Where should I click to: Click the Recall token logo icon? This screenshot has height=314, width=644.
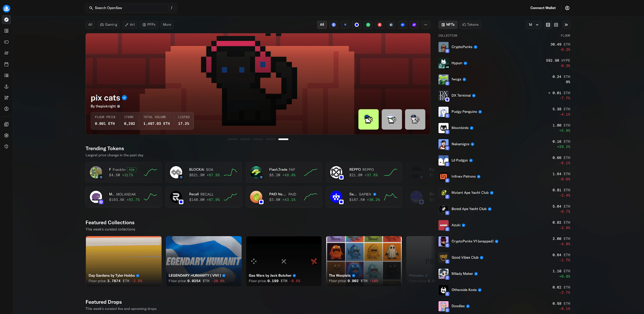pyautogui.click(x=176, y=197)
